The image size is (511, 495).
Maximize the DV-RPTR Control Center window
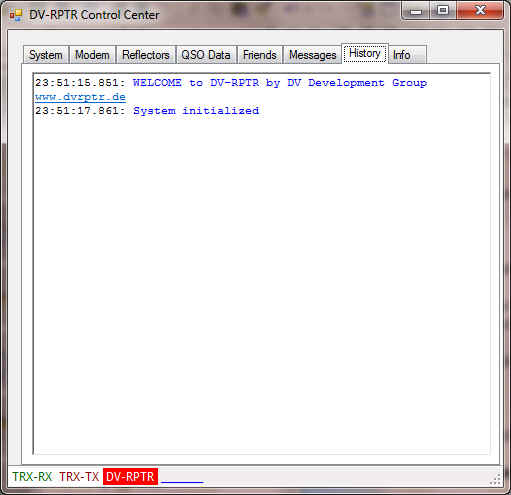(443, 11)
